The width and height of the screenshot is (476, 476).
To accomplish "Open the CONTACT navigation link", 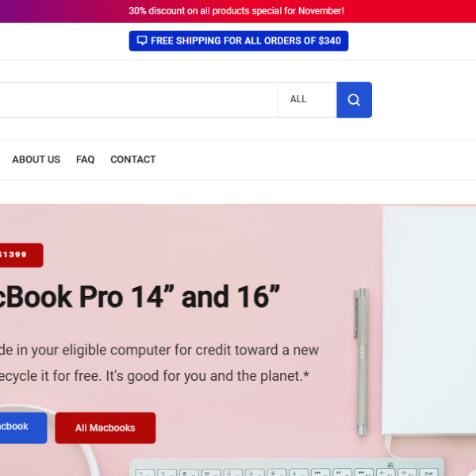I will point(133,159).
